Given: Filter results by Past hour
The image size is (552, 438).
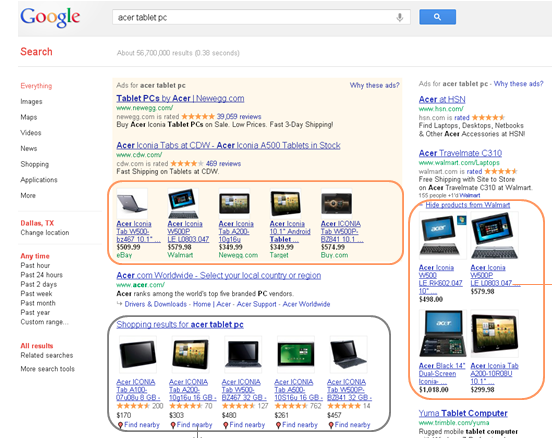Looking at the screenshot, I should pyautogui.click(x=35, y=265).
